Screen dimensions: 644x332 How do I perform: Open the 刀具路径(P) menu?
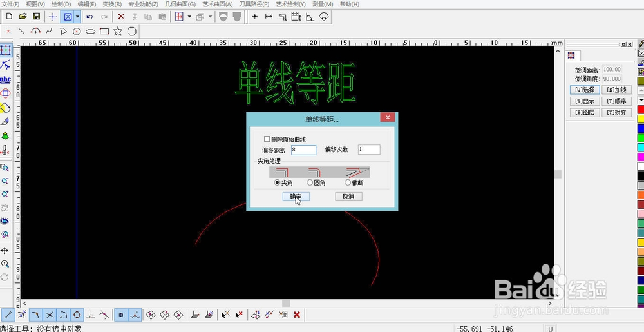tap(254, 4)
